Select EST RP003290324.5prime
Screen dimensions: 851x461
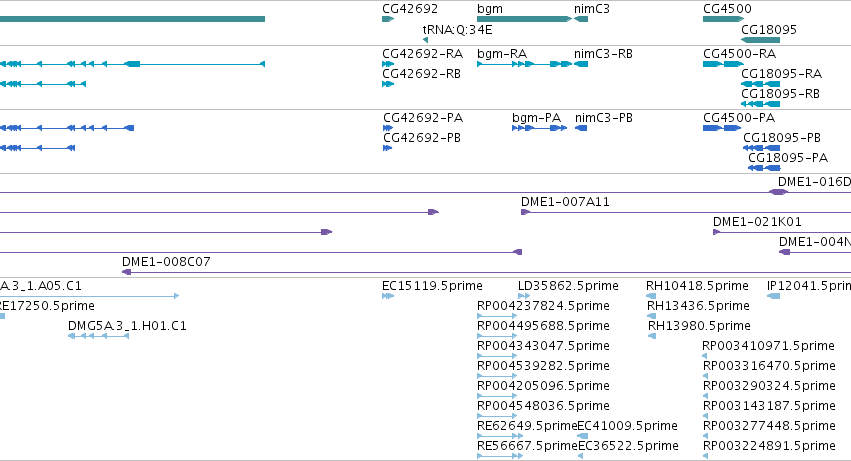(x=769, y=386)
